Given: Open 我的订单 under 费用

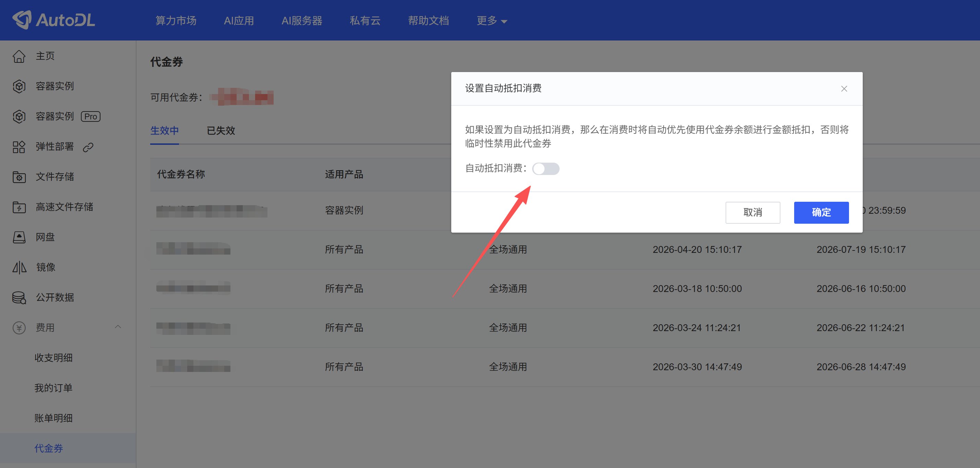Looking at the screenshot, I should (53, 388).
